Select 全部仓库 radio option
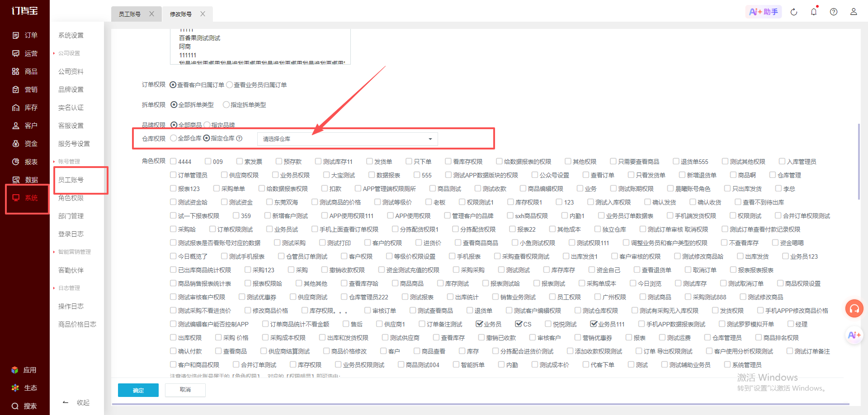This screenshot has width=868, height=415. tap(174, 139)
